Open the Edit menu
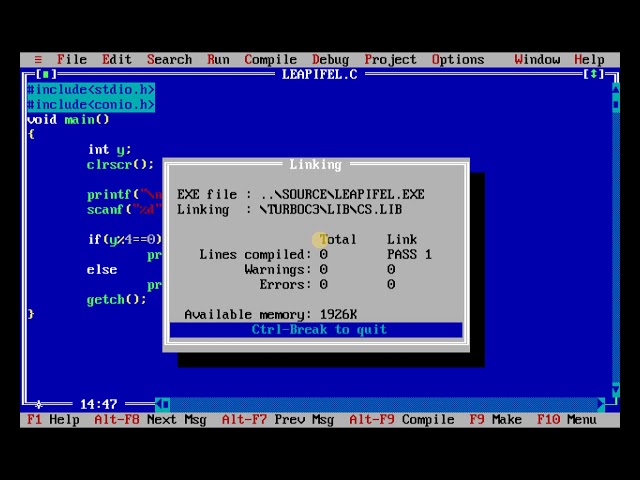640x480 pixels. click(116, 59)
